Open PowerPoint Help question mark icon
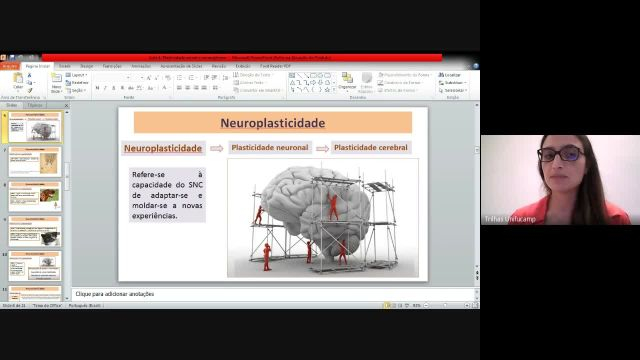The height and width of the screenshot is (360, 640). (476, 66)
